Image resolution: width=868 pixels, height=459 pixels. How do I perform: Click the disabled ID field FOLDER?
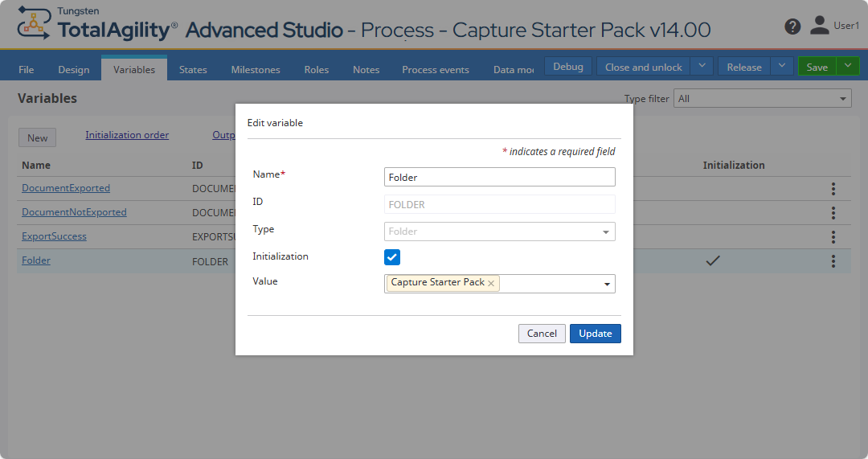499,204
